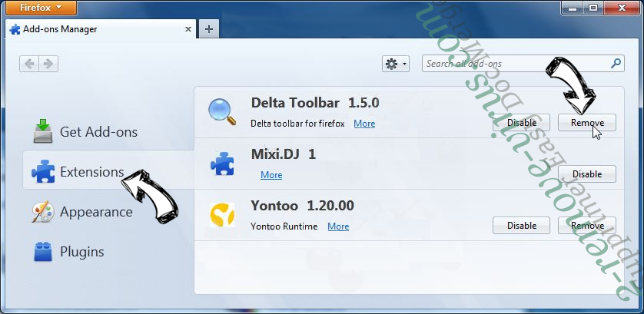Screen dimensions: 644x314
Task: Go forward with the right arrow
Action: (x=48, y=64)
